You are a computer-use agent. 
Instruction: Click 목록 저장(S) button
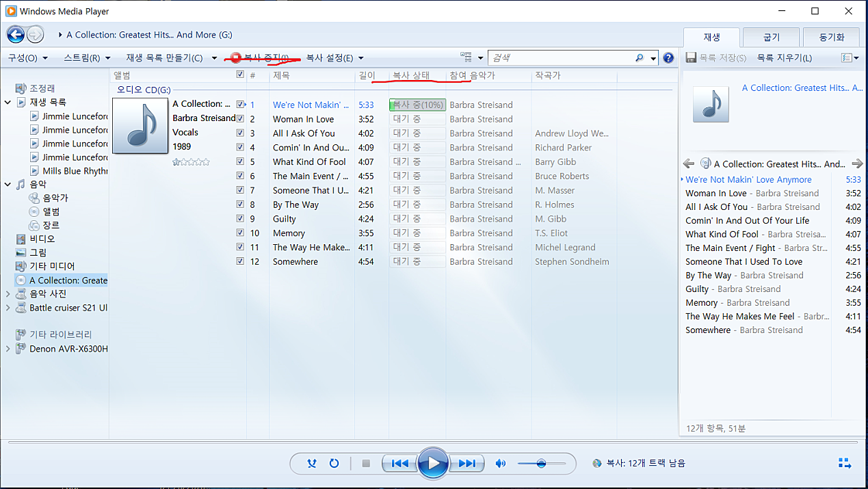pyautogui.click(x=716, y=58)
